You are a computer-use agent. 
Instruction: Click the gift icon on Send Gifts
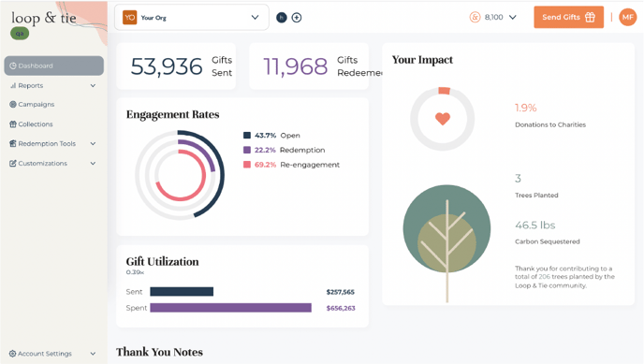click(x=590, y=17)
